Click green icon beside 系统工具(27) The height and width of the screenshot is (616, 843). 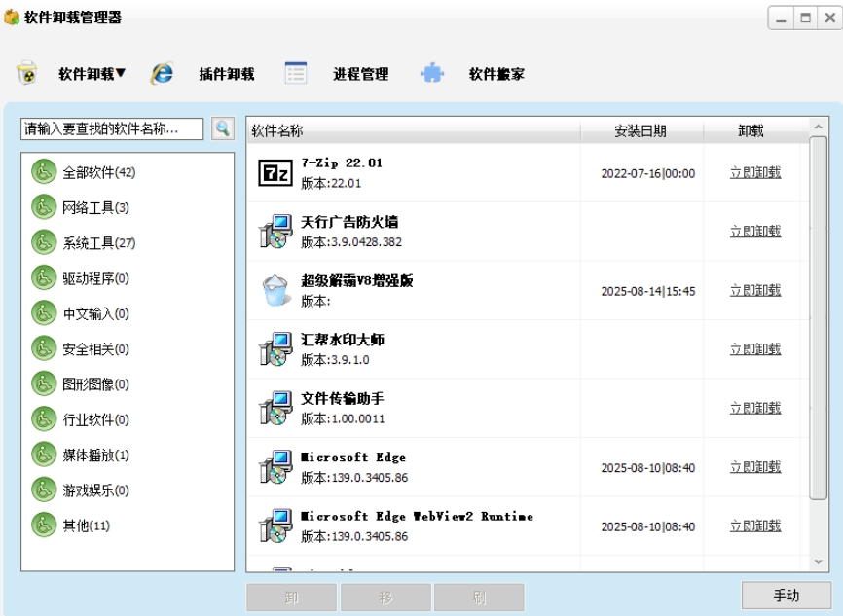coord(44,243)
